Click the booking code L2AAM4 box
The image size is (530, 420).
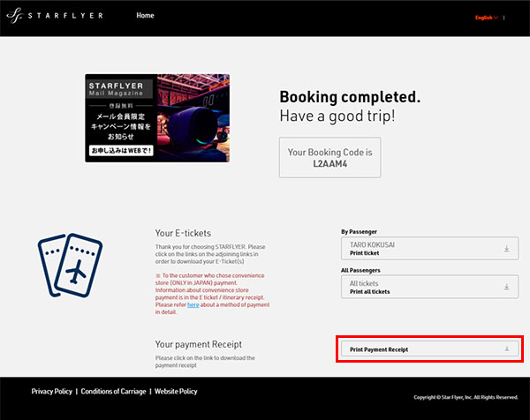pyautogui.click(x=329, y=157)
